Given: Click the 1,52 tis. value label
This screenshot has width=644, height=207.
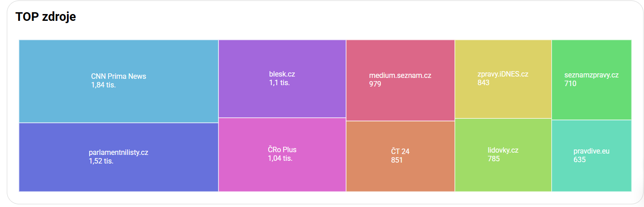Looking at the screenshot, I should (101, 161).
